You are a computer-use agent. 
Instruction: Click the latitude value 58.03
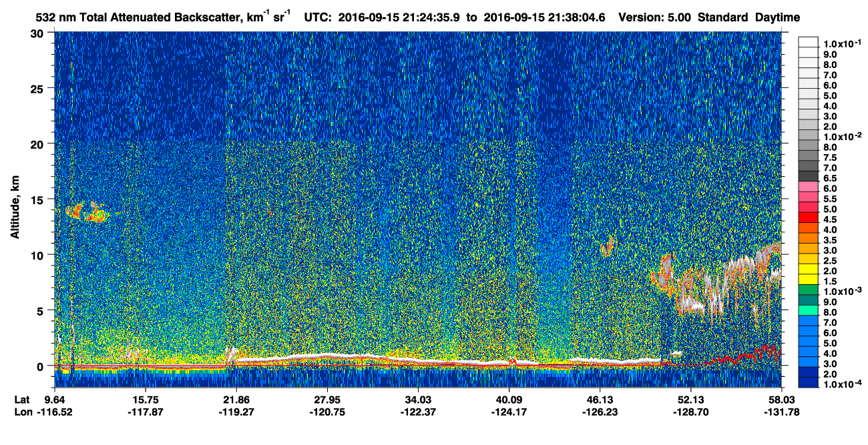(781, 399)
